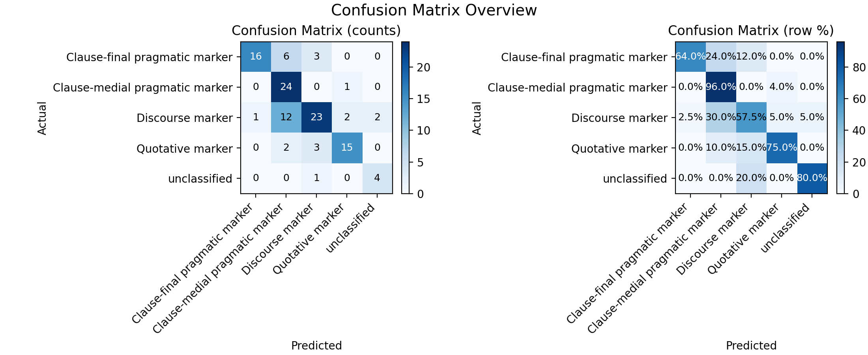Select the 75.0% Quotative marker cell
The height and width of the screenshot is (355, 868).
(782, 148)
